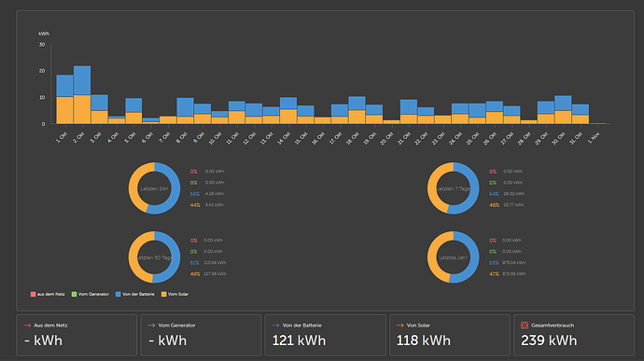Viewport: 644px width, 361px height.
Task: Click the '49%' solar share for 30 Tage
Action: pos(195,274)
